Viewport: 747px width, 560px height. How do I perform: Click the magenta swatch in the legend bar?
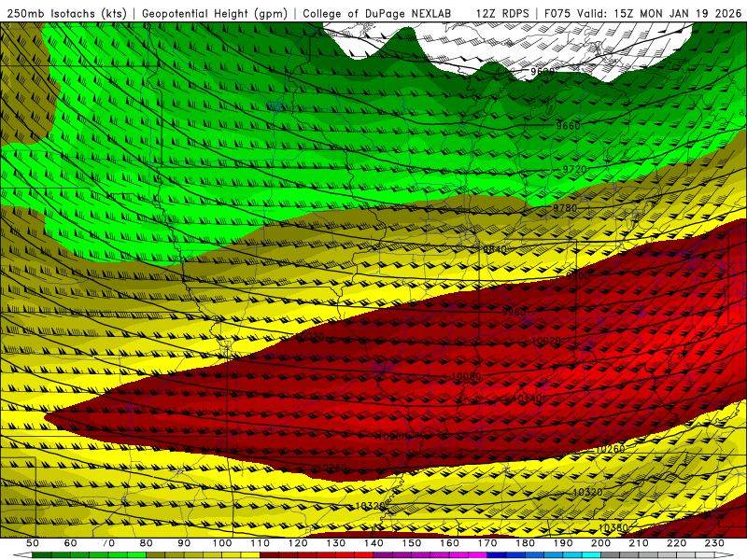click(478, 555)
